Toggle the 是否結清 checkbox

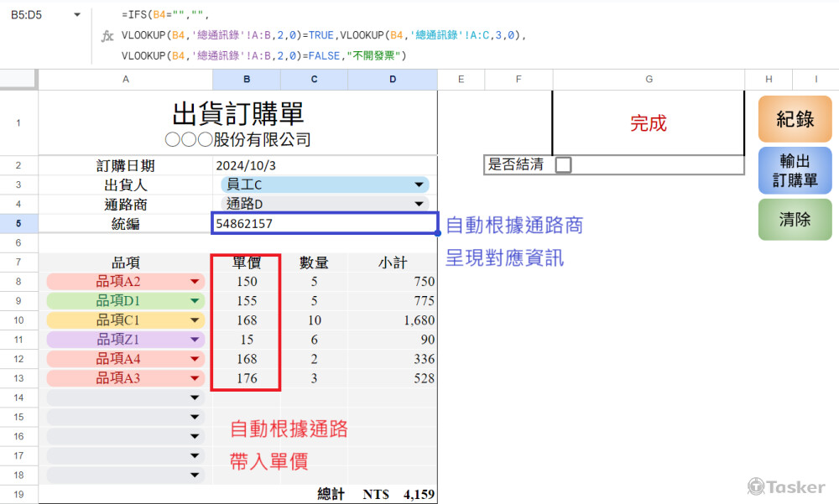563,164
